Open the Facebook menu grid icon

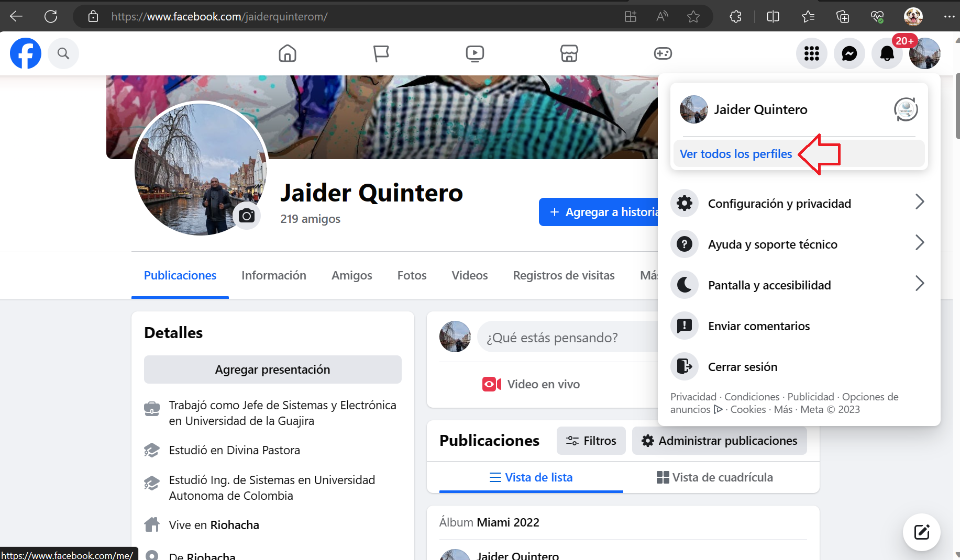(x=811, y=53)
